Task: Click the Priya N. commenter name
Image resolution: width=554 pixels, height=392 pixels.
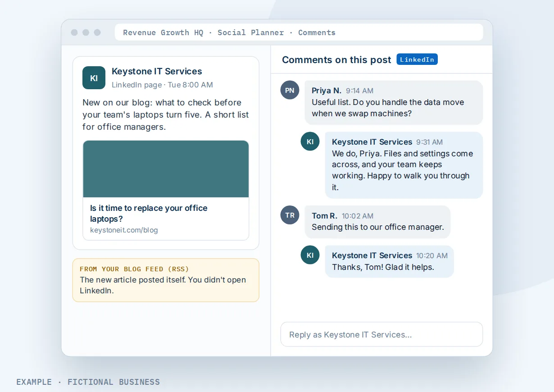Action: [x=327, y=91]
